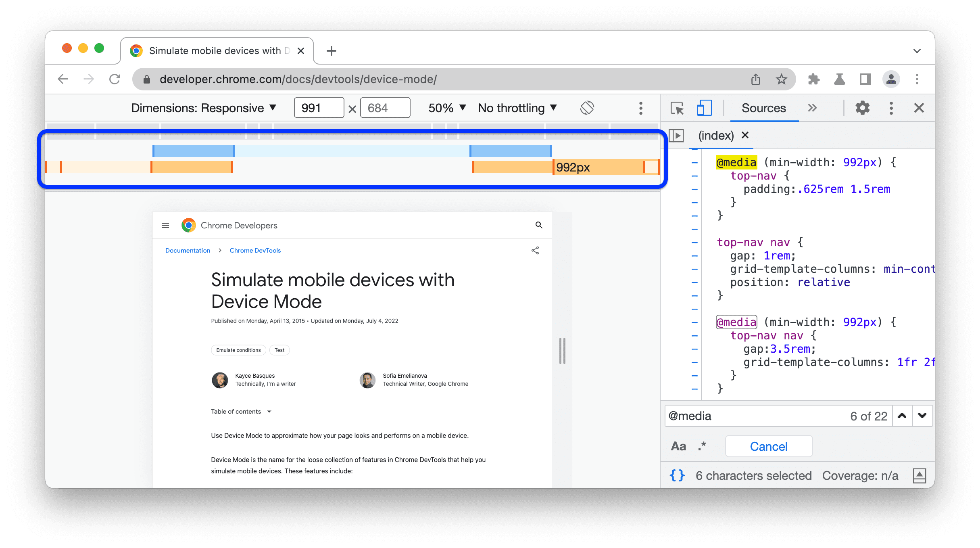Click the Chrome Developers hamburger menu
The image size is (980, 548).
[x=166, y=225]
